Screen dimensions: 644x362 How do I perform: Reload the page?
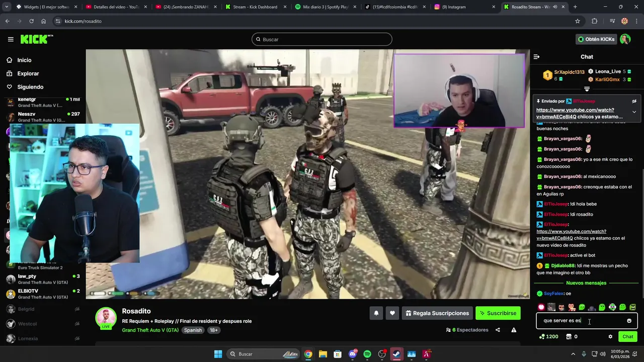pos(31,21)
